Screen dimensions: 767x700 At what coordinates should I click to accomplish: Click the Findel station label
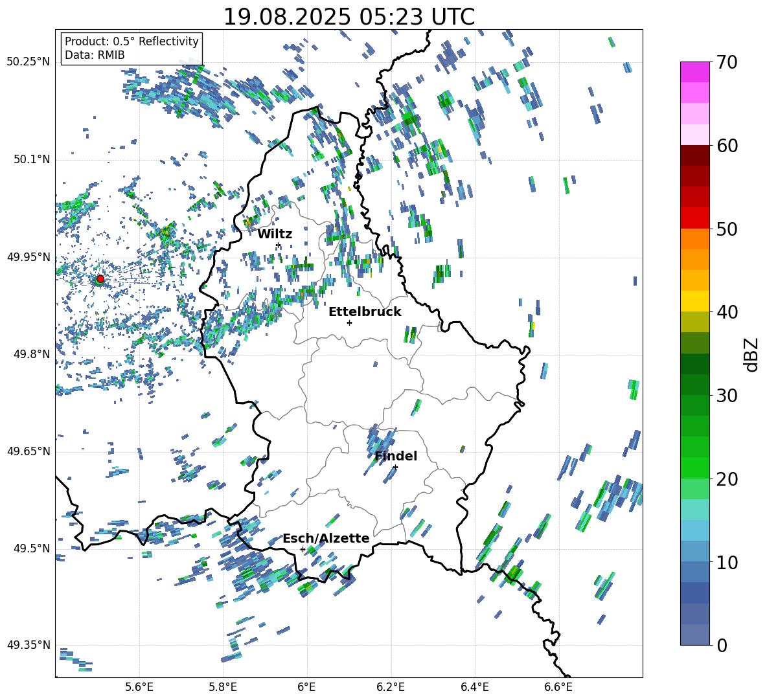coord(396,456)
